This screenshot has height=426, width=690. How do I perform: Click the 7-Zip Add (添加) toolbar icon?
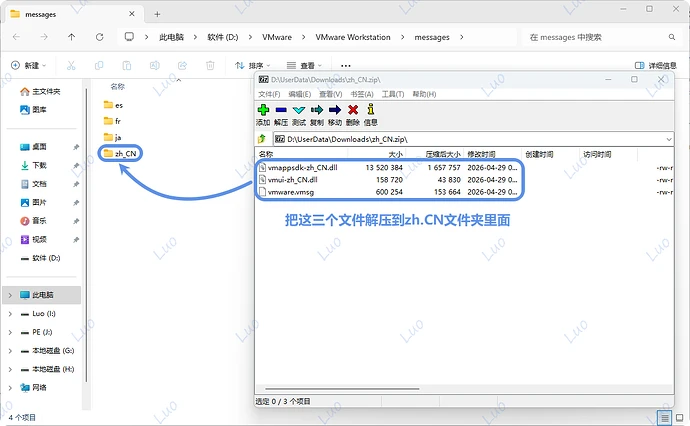263,110
